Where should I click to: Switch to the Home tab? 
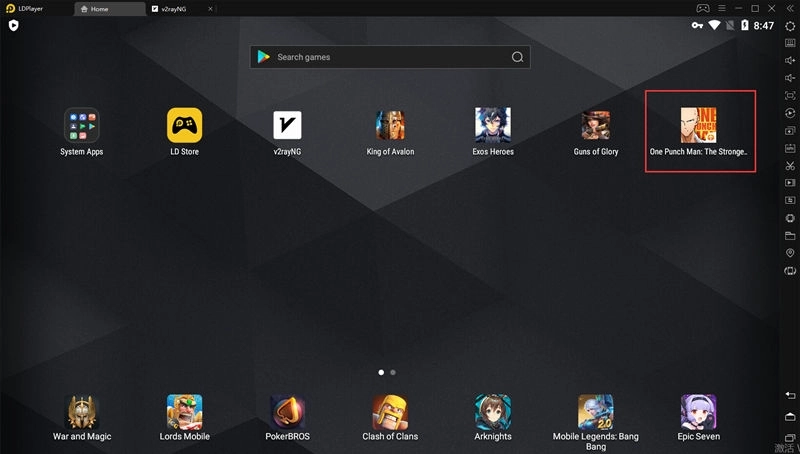tap(110, 9)
